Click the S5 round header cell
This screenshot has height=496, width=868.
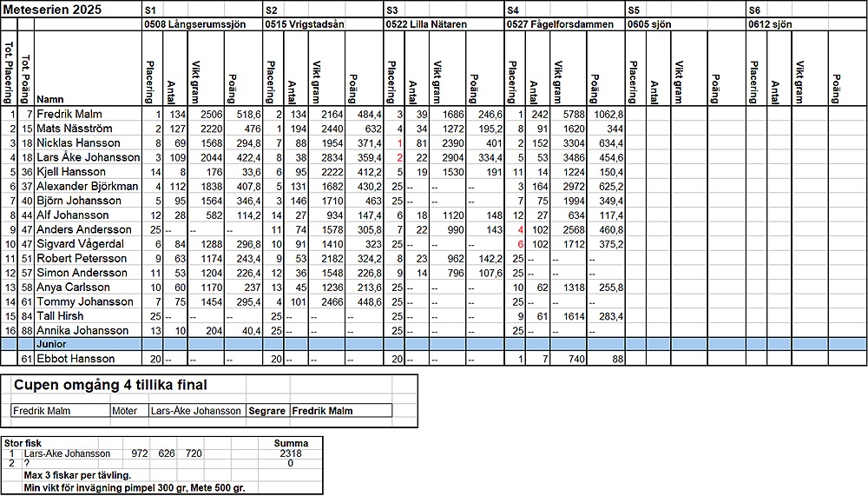click(x=635, y=10)
